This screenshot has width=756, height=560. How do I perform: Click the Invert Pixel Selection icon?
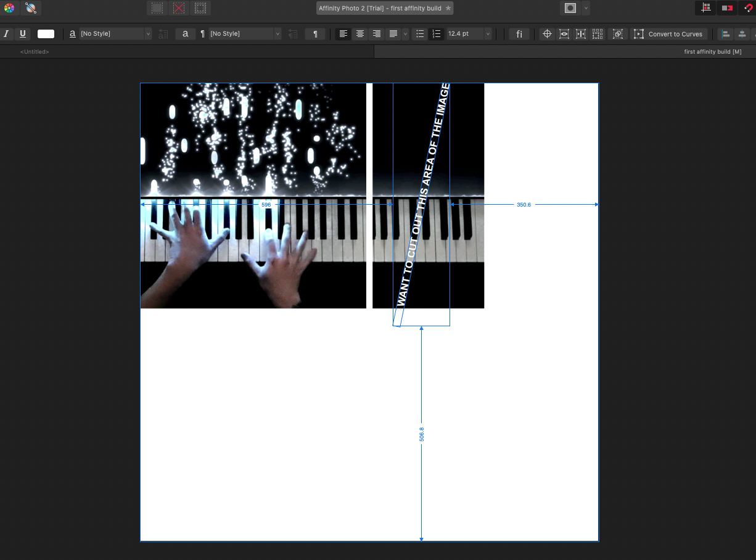point(200,8)
